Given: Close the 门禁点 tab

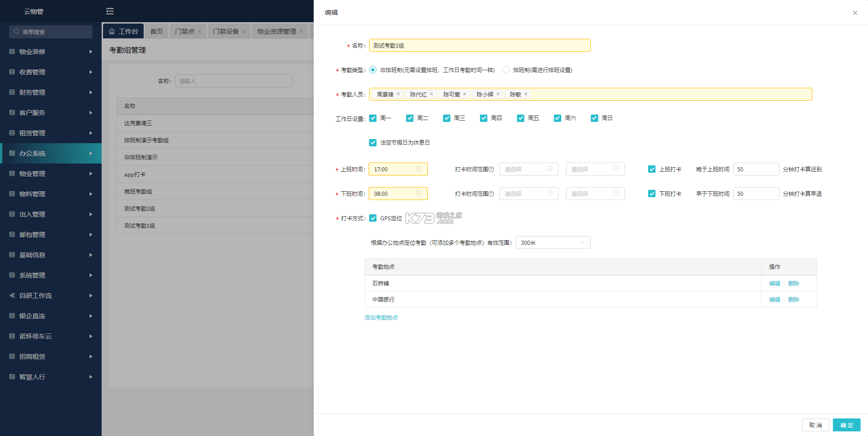Looking at the screenshot, I should (200, 32).
